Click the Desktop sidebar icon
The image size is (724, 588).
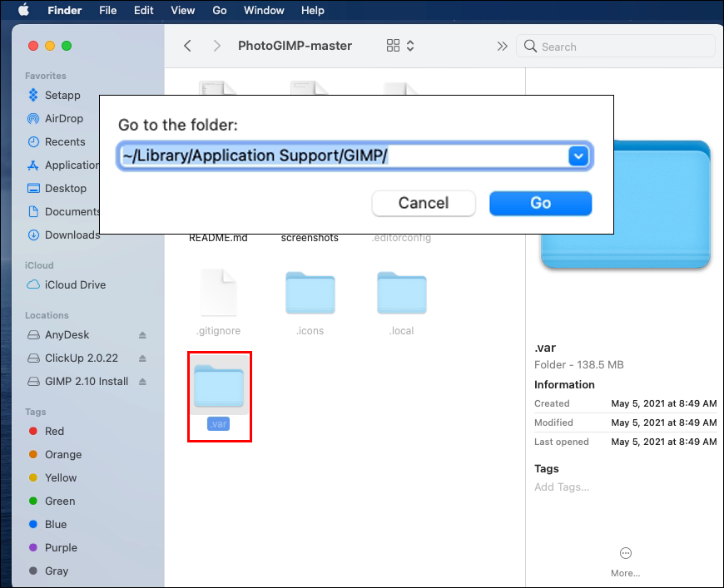coord(33,188)
